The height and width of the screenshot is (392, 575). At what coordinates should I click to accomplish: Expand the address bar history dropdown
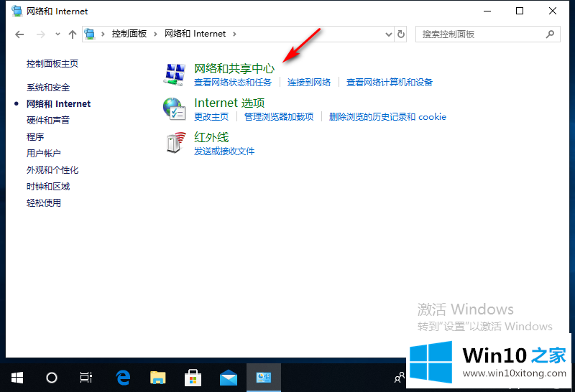pyautogui.click(x=388, y=34)
